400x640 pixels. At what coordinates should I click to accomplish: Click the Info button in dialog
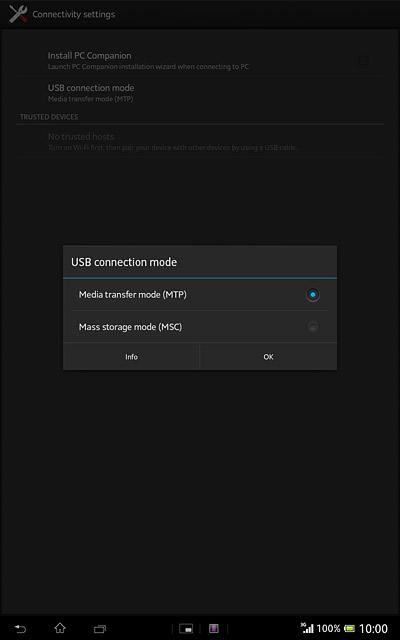[x=131, y=357]
